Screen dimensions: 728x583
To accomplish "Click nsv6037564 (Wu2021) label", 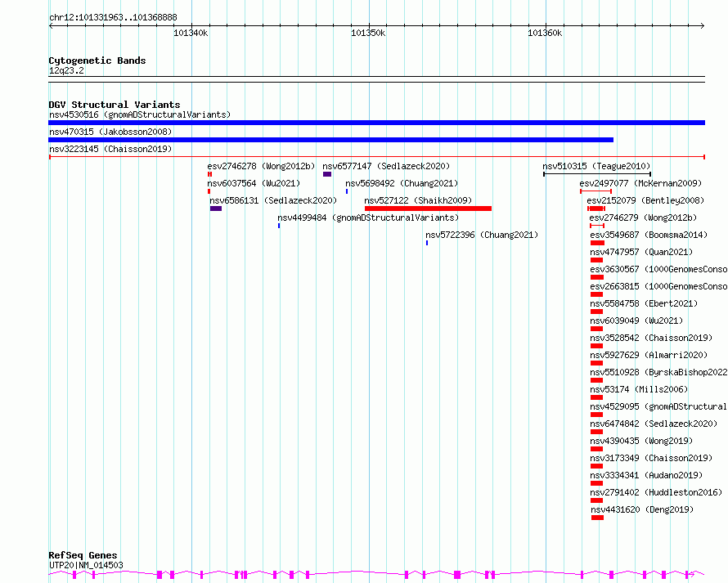I will [254, 183].
